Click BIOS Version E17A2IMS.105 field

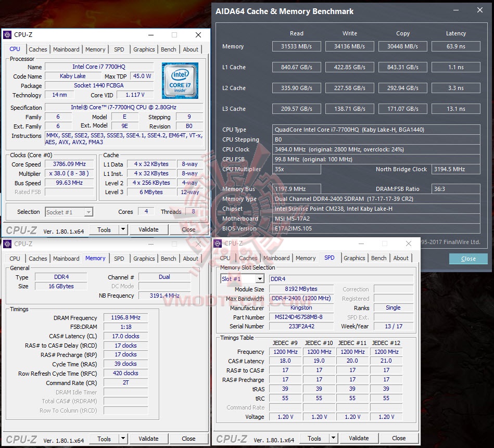click(376, 228)
